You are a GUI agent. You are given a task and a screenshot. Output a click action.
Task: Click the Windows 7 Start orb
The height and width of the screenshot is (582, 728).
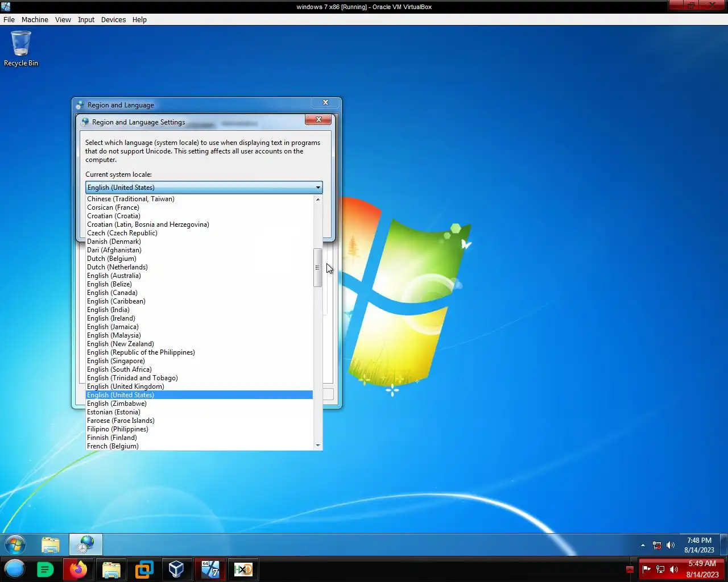click(x=15, y=544)
